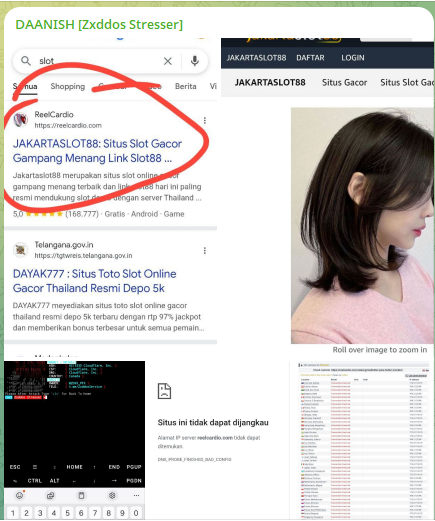Screen dimensions: 435x521
Task: Tap the ALT key in terminal toolbar
Action: tap(54, 481)
